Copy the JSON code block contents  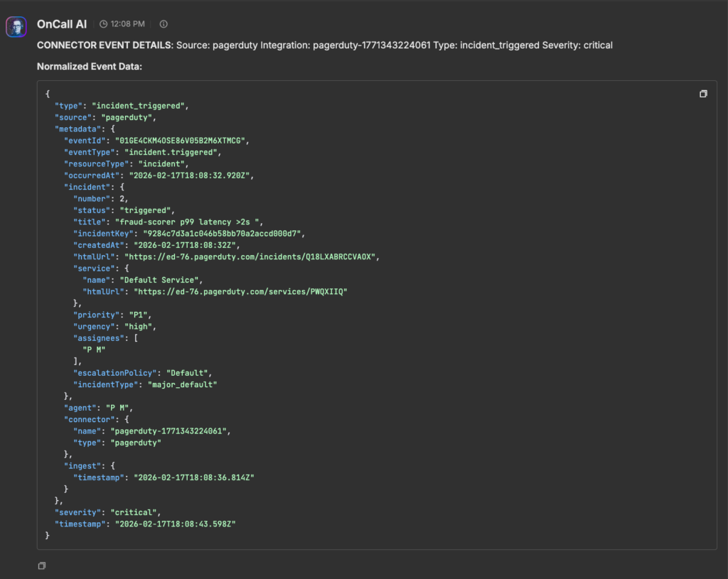tap(703, 94)
